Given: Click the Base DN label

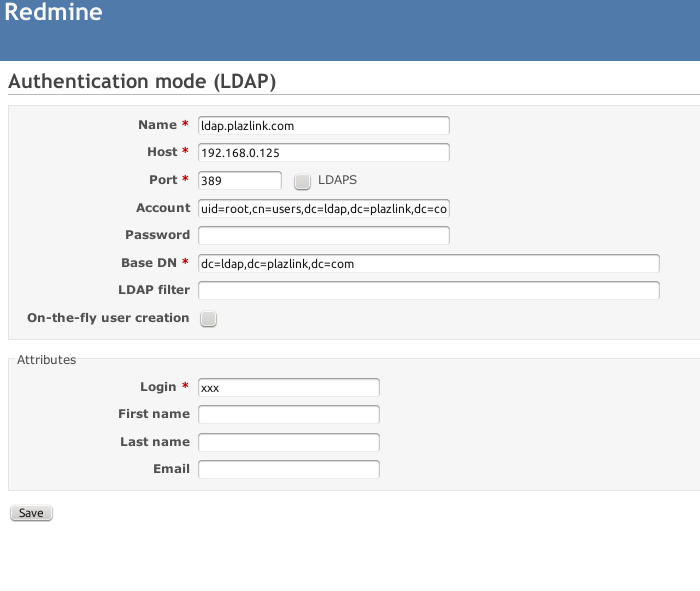Looking at the screenshot, I should [x=149, y=263].
